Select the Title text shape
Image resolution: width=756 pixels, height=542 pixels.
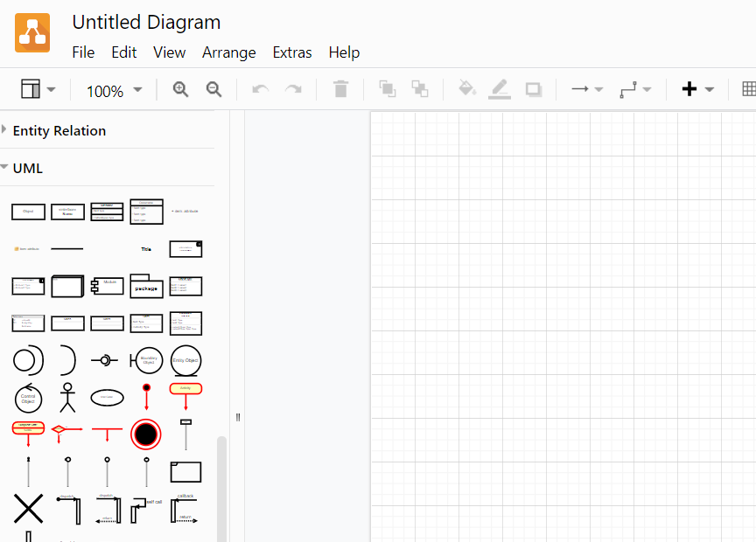[146, 249]
